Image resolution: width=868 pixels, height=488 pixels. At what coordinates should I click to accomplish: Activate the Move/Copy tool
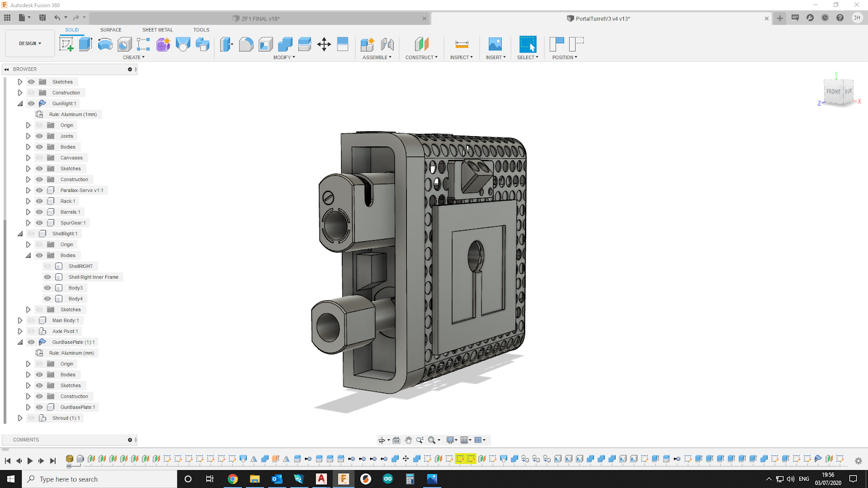point(324,44)
